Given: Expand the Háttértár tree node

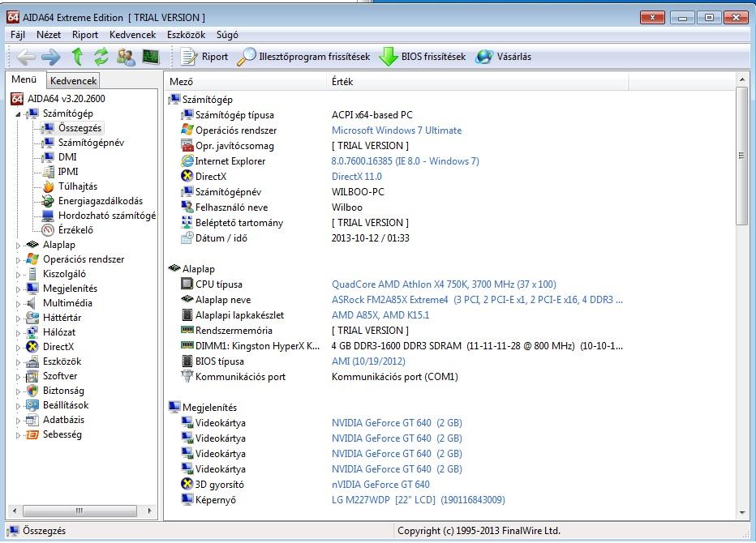Looking at the screenshot, I should click(x=18, y=319).
